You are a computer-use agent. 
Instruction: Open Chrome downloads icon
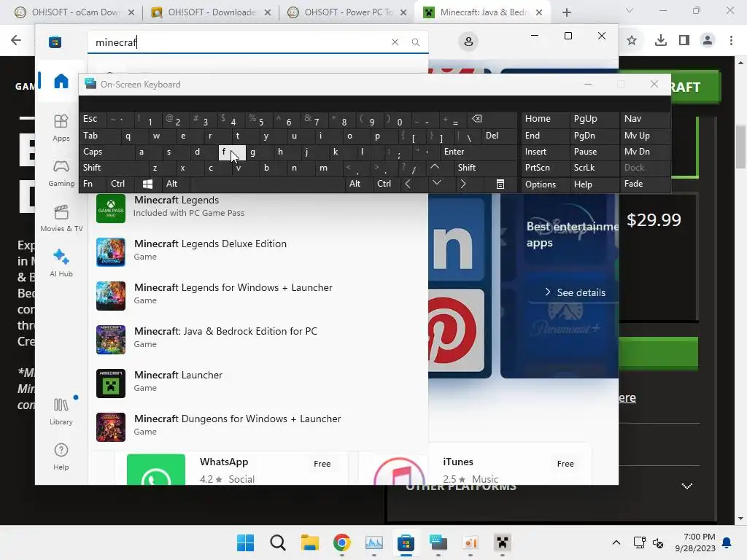click(660, 41)
